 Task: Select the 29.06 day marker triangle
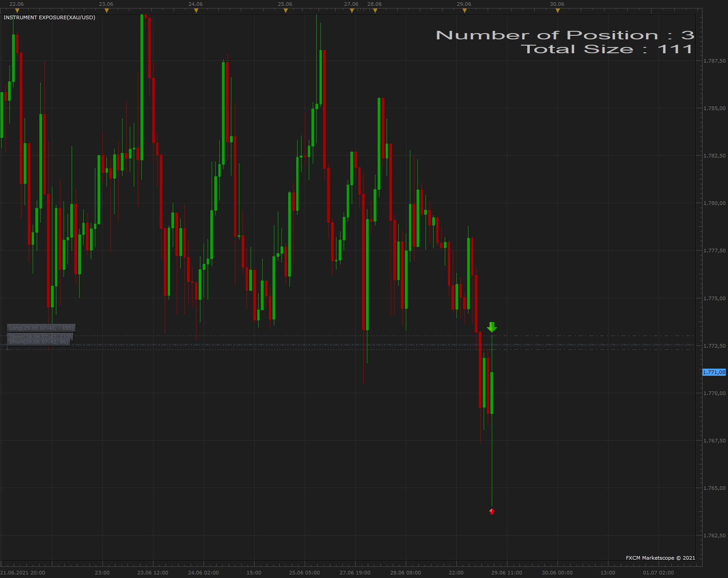464,11
